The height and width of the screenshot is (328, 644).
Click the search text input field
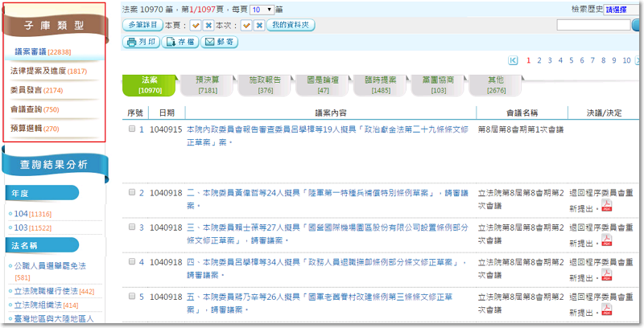[593, 26]
